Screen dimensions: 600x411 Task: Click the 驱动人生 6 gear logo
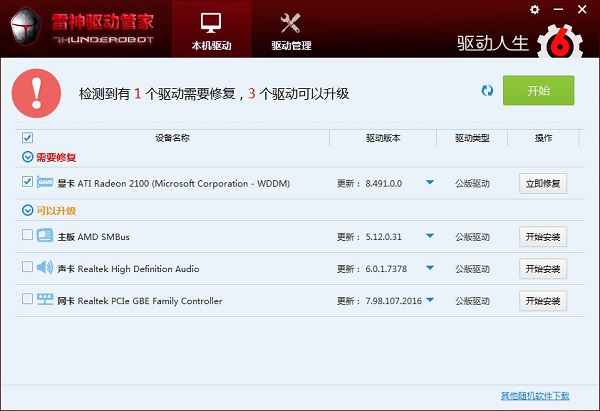(561, 41)
